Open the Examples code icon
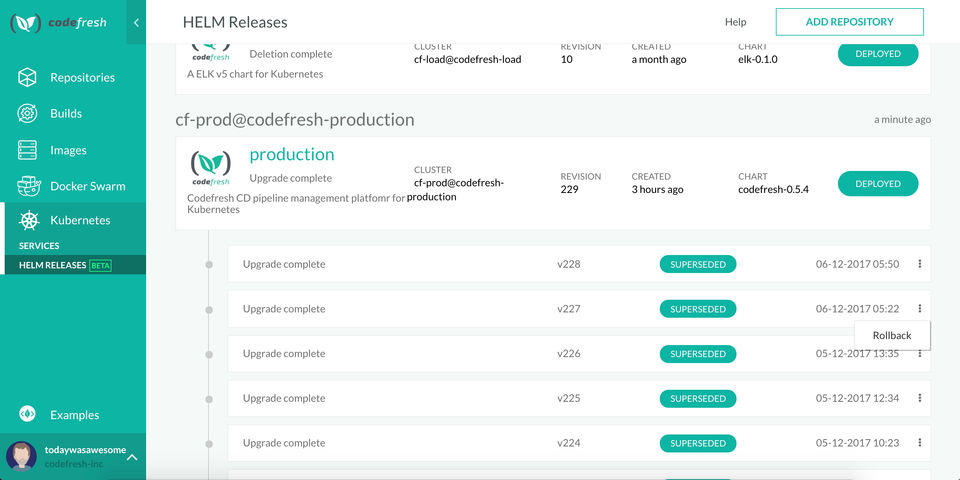Image resolution: width=960 pixels, height=480 pixels. (x=28, y=414)
